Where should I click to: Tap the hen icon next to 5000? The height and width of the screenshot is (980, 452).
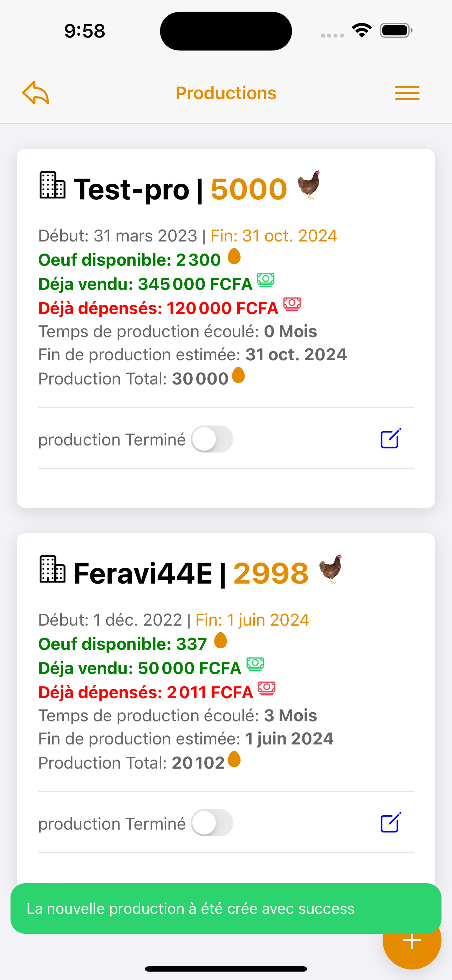pyautogui.click(x=309, y=185)
